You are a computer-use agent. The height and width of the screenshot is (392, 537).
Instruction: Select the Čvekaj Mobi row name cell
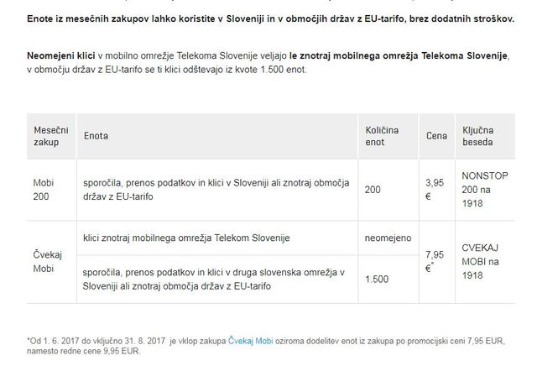point(51,262)
